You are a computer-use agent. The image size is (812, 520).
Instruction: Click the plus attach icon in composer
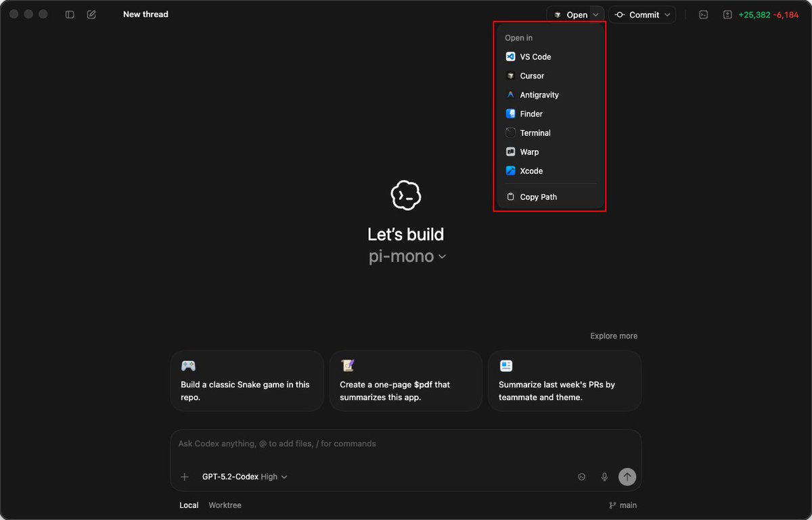point(185,477)
